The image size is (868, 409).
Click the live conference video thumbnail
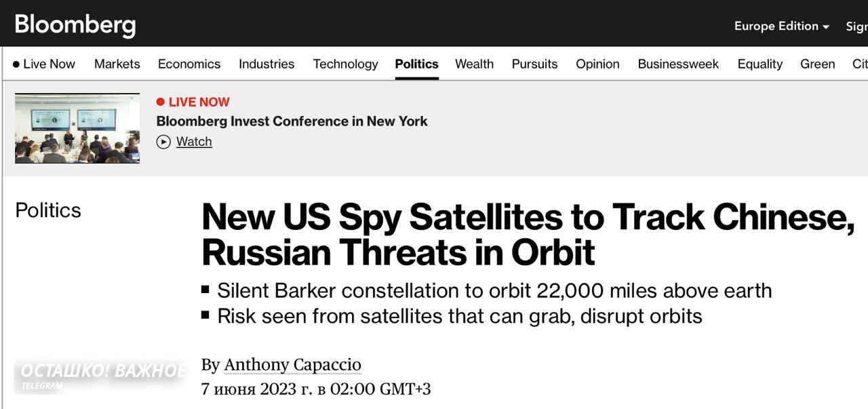click(77, 128)
